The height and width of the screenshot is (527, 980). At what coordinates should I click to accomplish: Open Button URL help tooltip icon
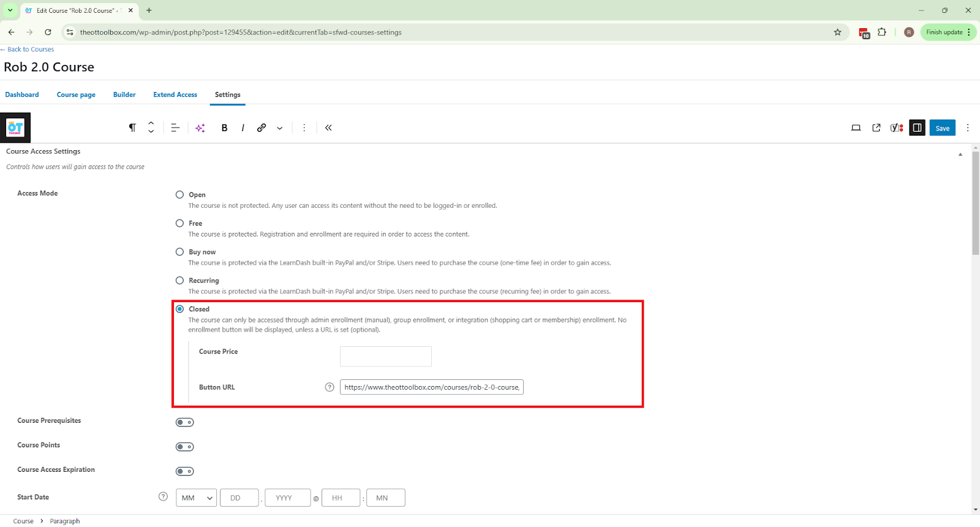330,387
